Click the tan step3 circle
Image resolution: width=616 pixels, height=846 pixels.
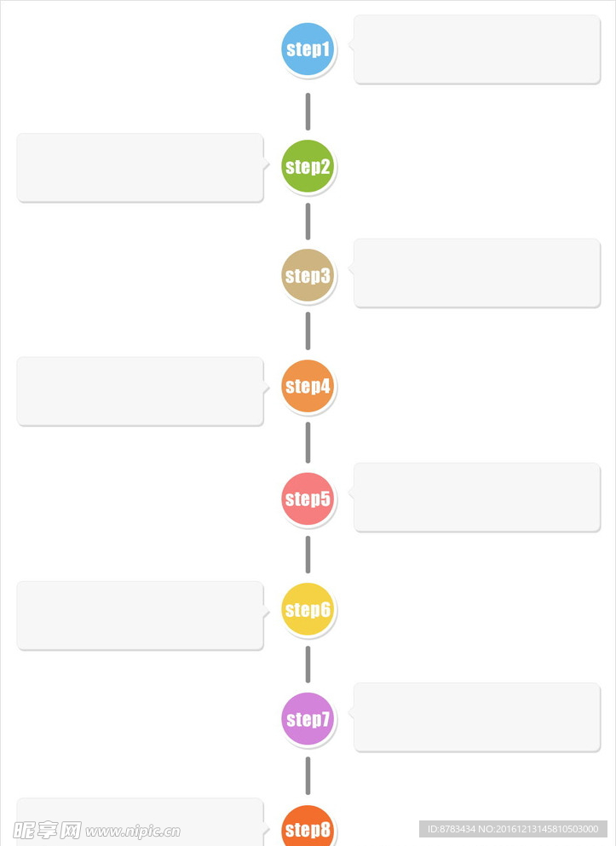pos(308,275)
